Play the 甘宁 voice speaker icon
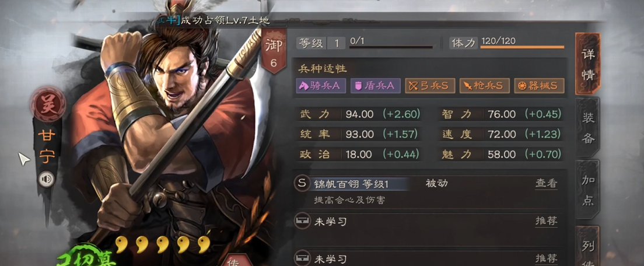Viewport: 644px width, 266px height. click(x=47, y=179)
